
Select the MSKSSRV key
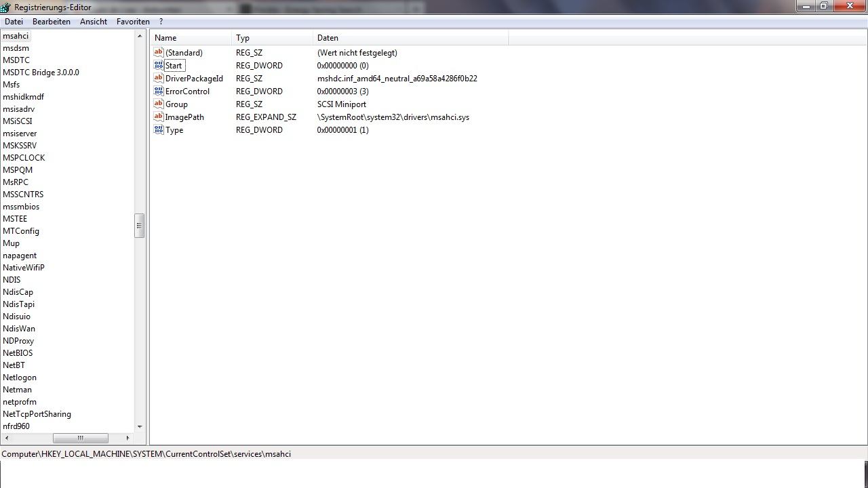coord(20,146)
